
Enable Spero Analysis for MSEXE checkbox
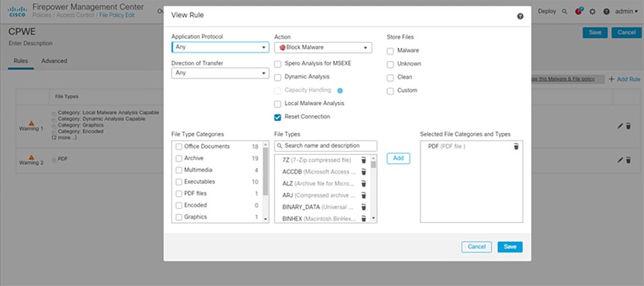(278, 64)
